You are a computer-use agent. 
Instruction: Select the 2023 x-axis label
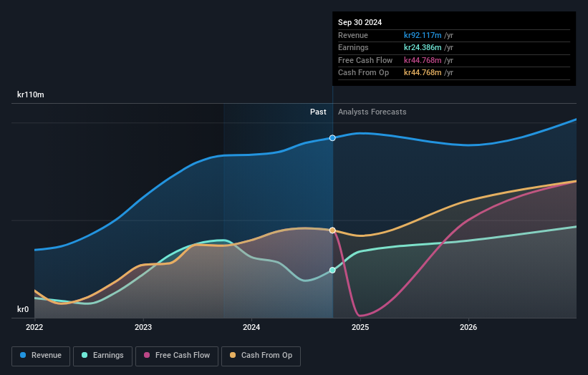[x=143, y=327]
